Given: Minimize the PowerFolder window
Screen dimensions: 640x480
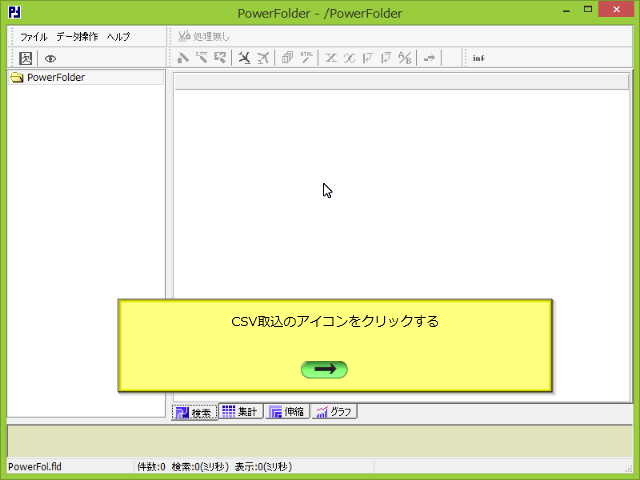Looking at the screenshot, I should [566, 10].
